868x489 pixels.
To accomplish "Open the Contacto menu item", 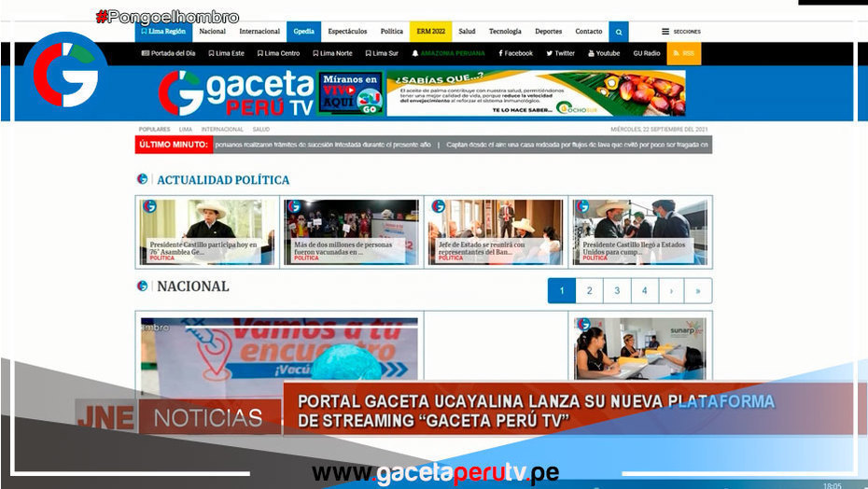I will (x=588, y=32).
